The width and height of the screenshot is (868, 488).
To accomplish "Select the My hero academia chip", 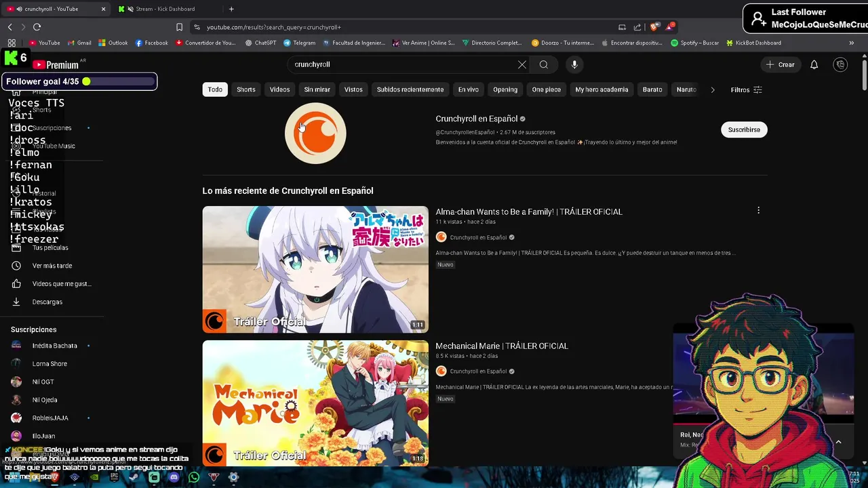I will click(601, 89).
